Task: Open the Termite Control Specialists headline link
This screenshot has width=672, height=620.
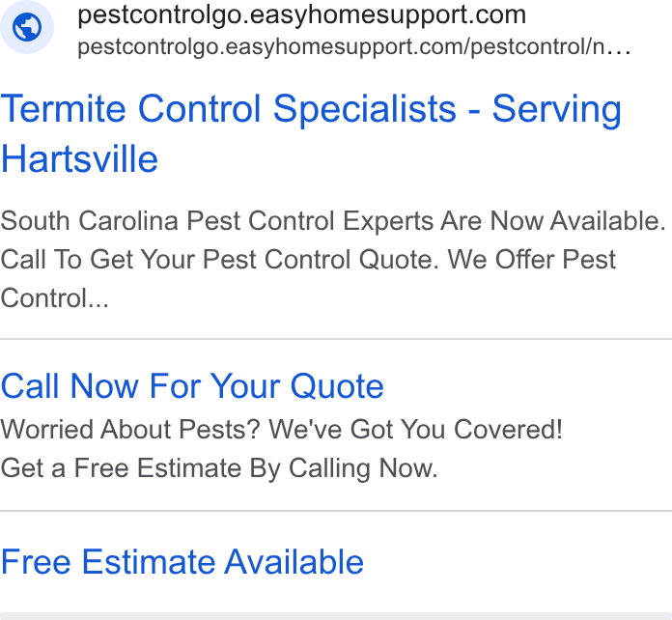Action: point(311,134)
